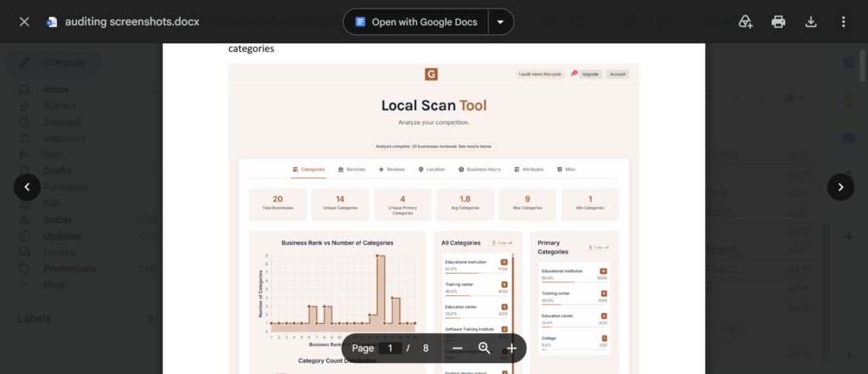The height and width of the screenshot is (374, 868).
Task: Click the Attributes tab in document image
Action: (x=529, y=169)
